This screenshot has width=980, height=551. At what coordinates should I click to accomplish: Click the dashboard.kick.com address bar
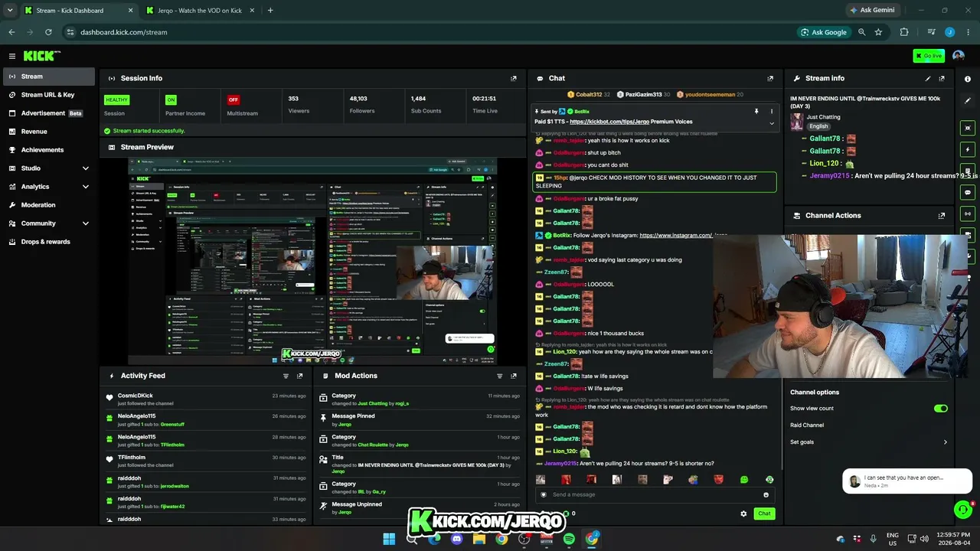point(429,32)
